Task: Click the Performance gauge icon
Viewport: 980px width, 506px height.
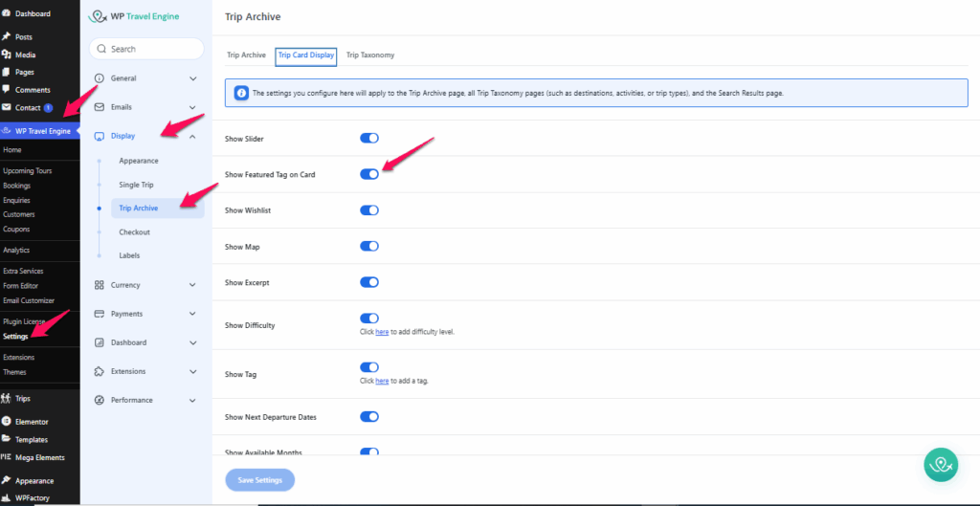Action: click(x=100, y=400)
